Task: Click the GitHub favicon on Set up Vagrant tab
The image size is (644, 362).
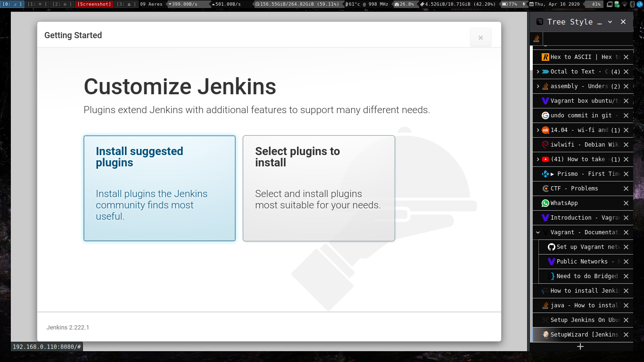Action: [x=552, y=247]
